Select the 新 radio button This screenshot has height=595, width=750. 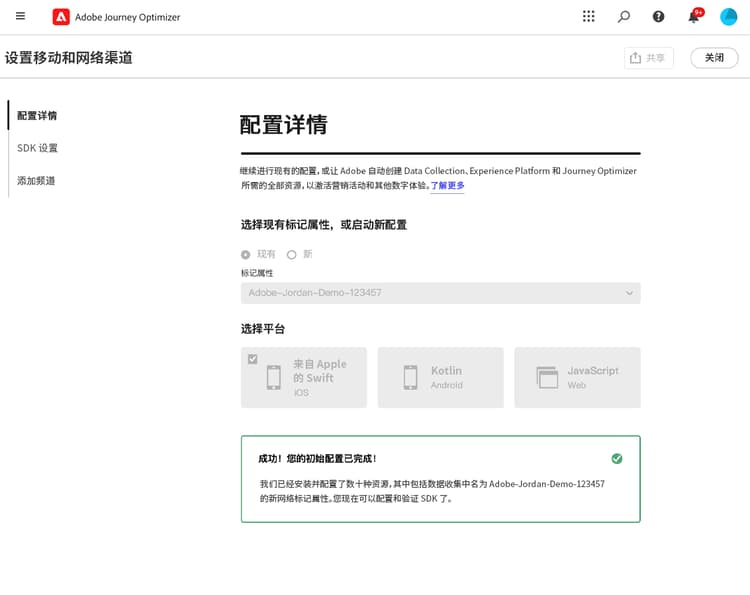coord(291,254)
